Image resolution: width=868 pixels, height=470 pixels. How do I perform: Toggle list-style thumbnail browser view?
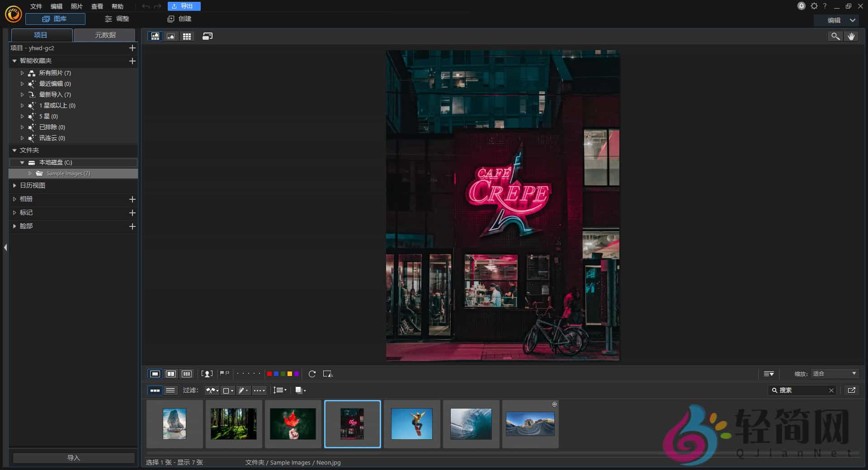tap(170, 390)
